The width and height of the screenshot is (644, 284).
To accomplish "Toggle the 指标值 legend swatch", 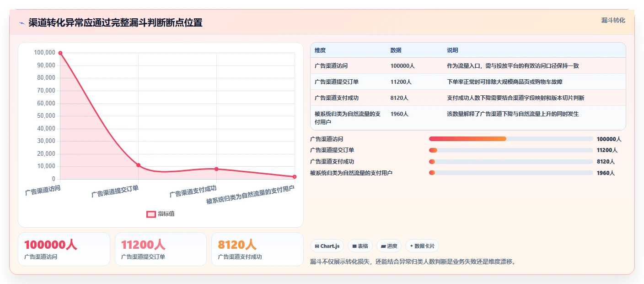I will [151, 214].
